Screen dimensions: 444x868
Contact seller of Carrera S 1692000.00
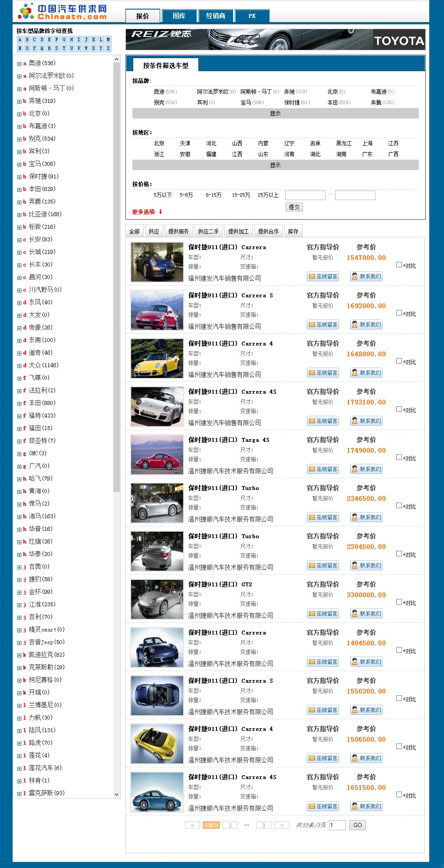366,325
